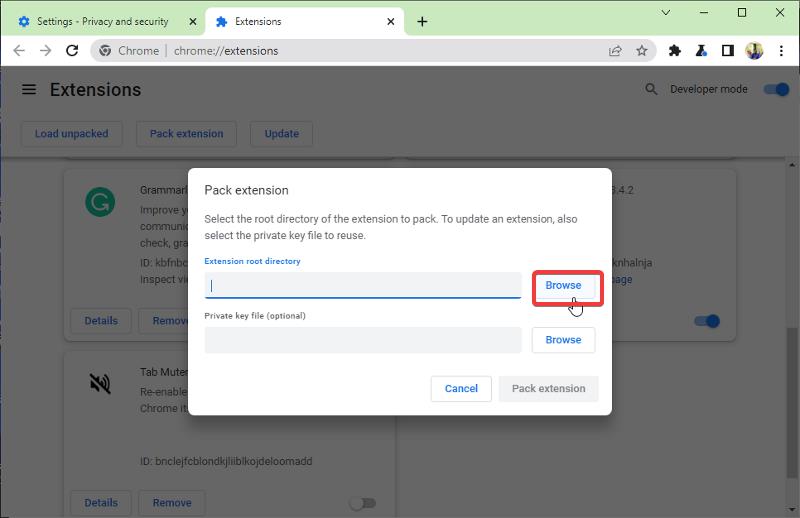
Task: Maximize the Chrome window
Action: point(742,12)
